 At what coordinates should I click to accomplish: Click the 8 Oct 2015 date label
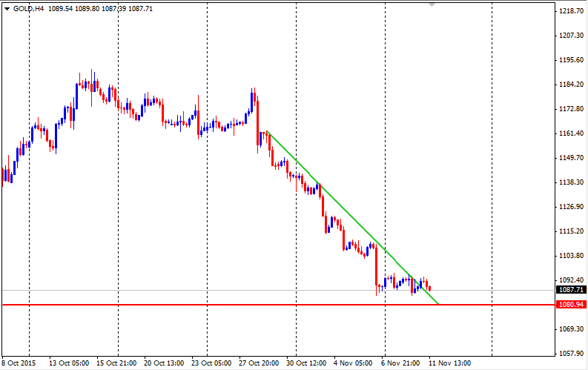click(x=19, y=363)
